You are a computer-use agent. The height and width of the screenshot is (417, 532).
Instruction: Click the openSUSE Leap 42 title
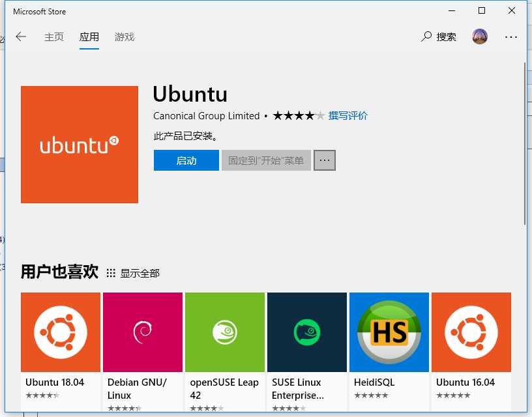click(224, 389)
